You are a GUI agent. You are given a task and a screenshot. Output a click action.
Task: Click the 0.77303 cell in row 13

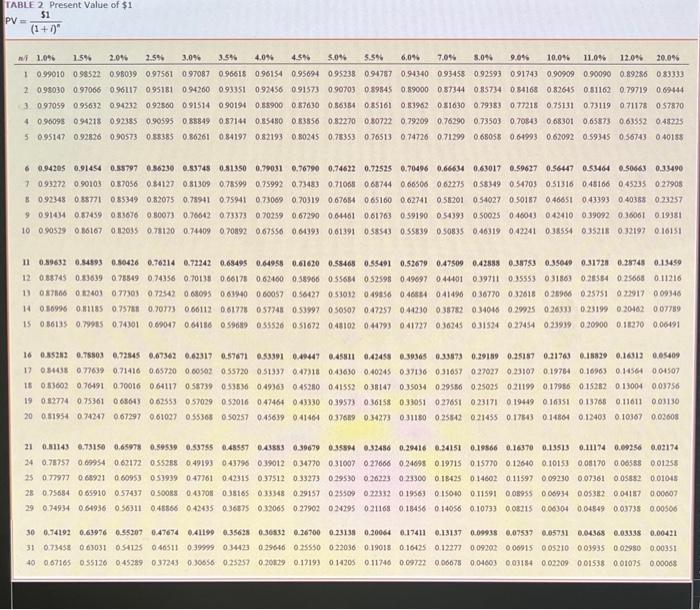pyautogui.click(x=125, y=294)
